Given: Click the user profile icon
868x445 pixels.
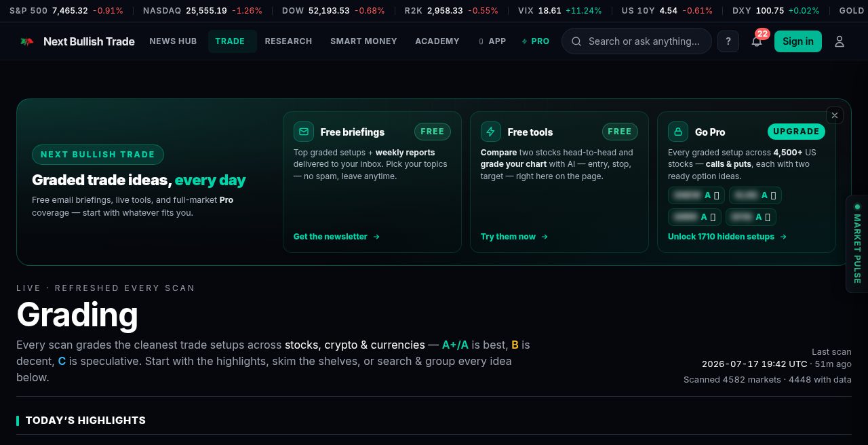Looking at the screenshot, I should [x=840, y=41].
